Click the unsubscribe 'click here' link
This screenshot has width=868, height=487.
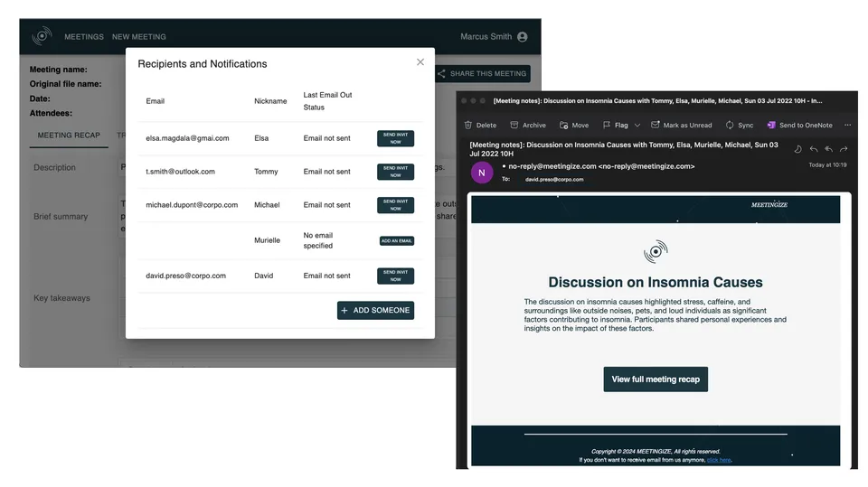pyautogui.click(x=719, y=460)
